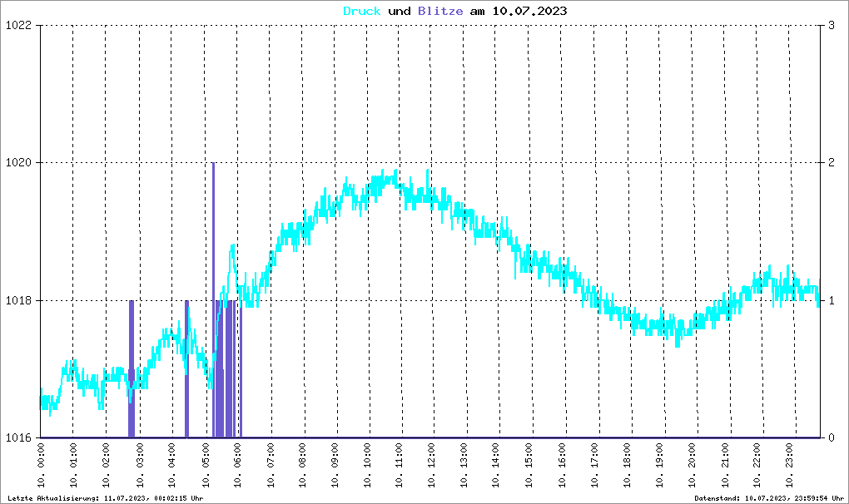
Task: Click the right axis label 0
Action: [832, 438]
